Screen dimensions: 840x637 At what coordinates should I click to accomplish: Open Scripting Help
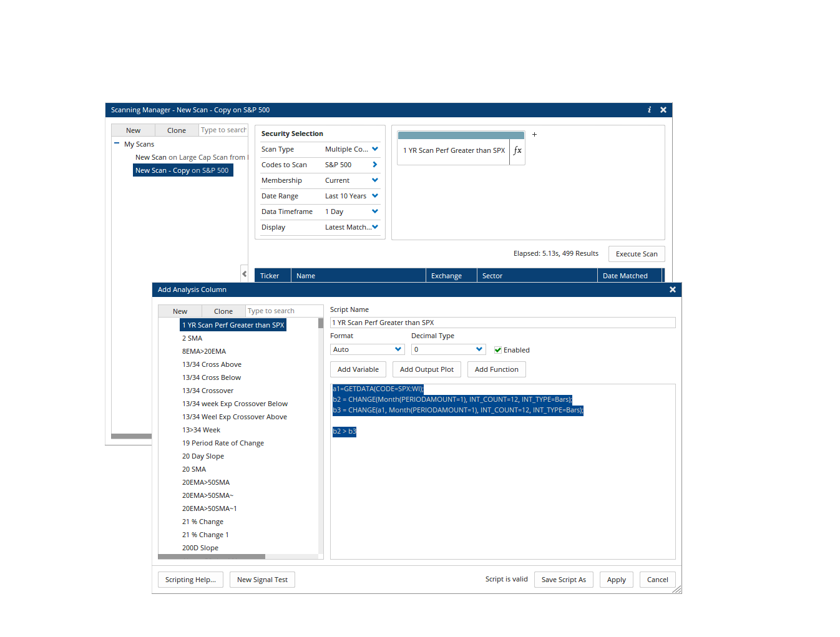pyautogui.click(x=190, y=580)
